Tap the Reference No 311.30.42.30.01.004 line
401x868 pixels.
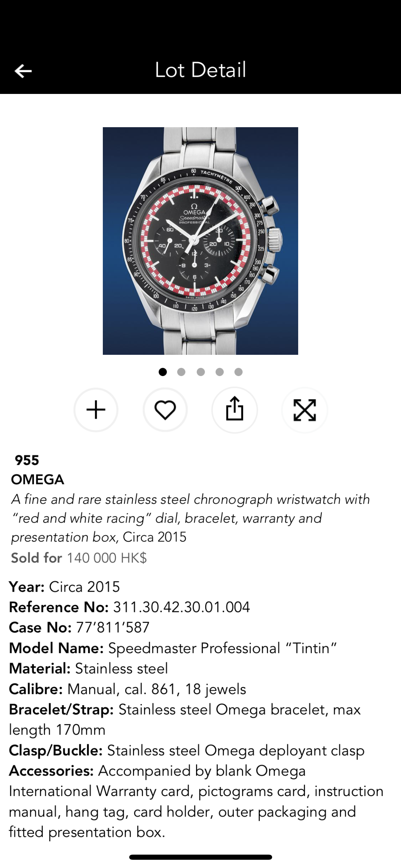click(130, 607)
